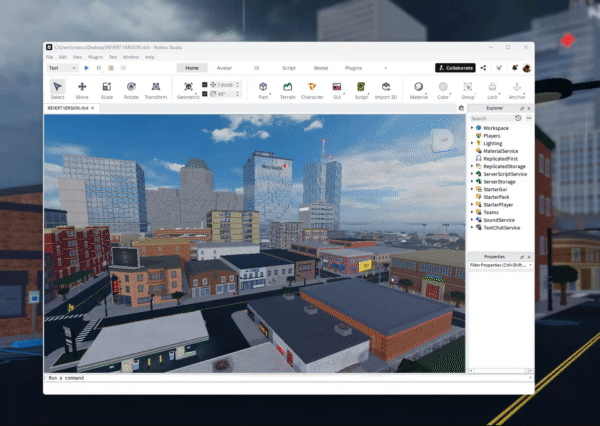Click the Collaborate button
Viewport: 600px width, 426px height.
click(455, 67)
